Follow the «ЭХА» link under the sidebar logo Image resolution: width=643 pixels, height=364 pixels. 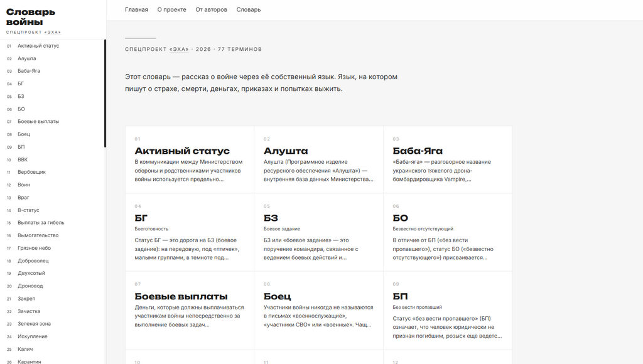point(53,33)
